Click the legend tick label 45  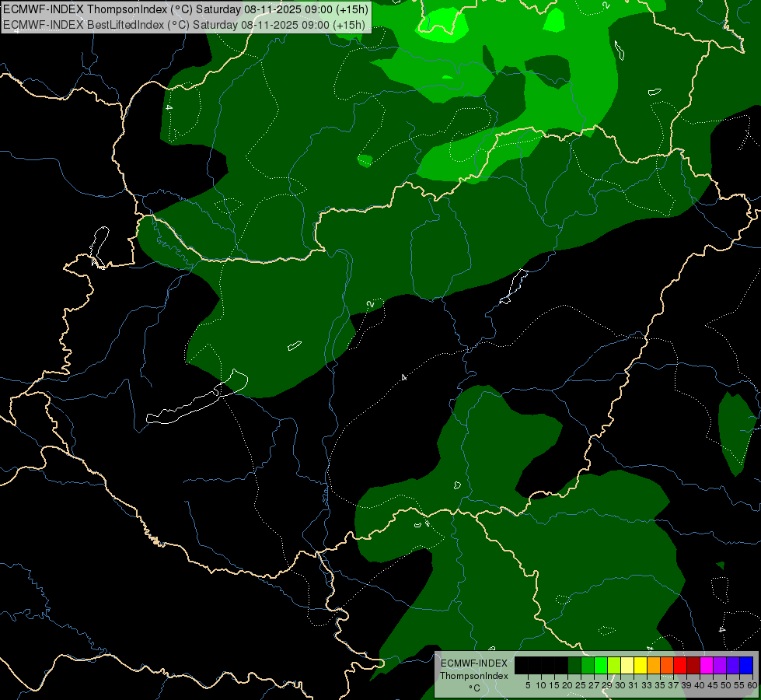tap(713, 685)
